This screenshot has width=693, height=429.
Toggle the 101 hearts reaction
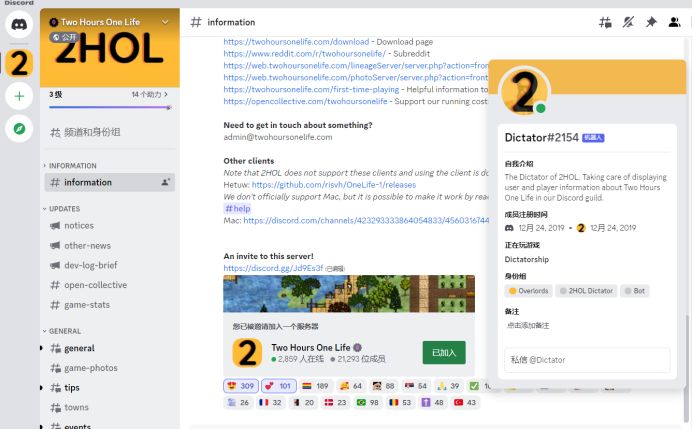pos(278,386)
